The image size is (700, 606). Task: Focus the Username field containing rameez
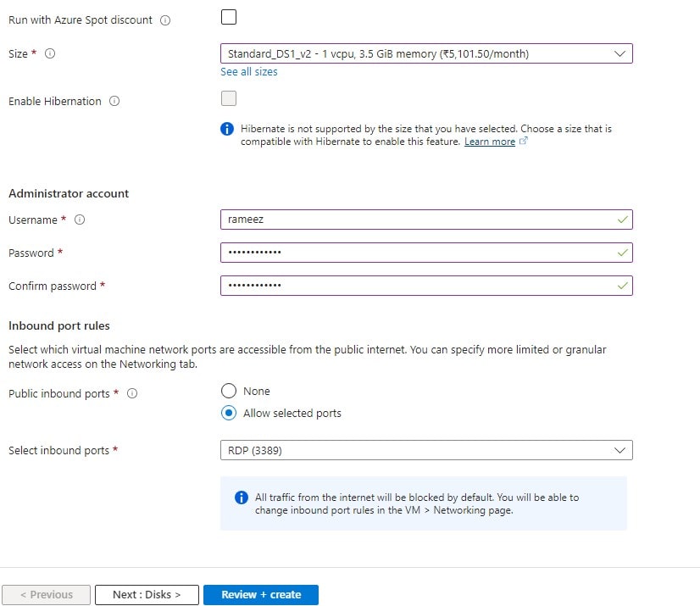point(426,220)
